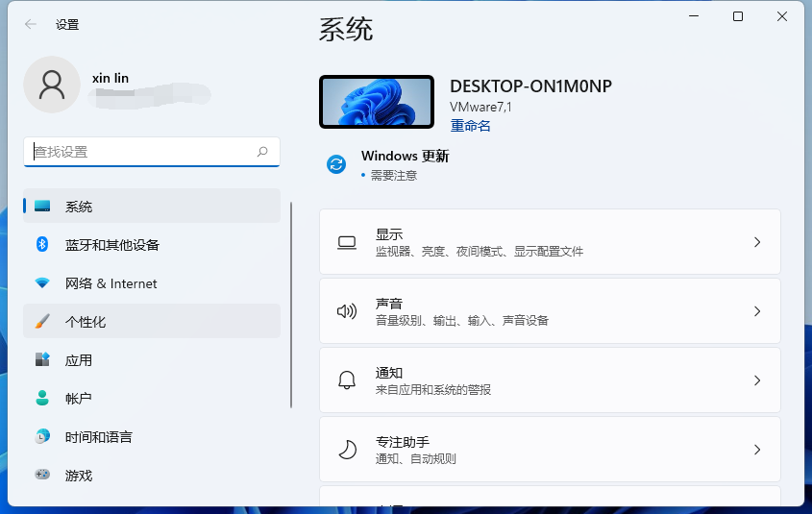Click the 查找设置 search field

click(x=142, y=152)
